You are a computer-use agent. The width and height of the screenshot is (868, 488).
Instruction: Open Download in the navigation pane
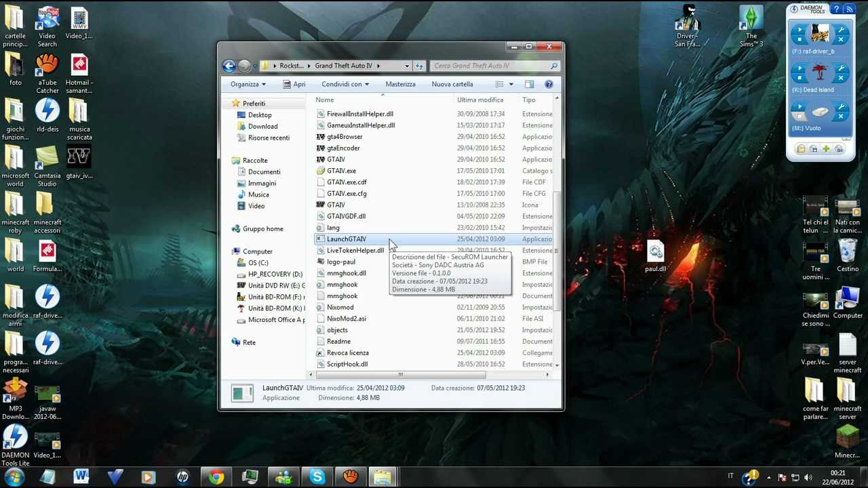click(x=262, y=126)
